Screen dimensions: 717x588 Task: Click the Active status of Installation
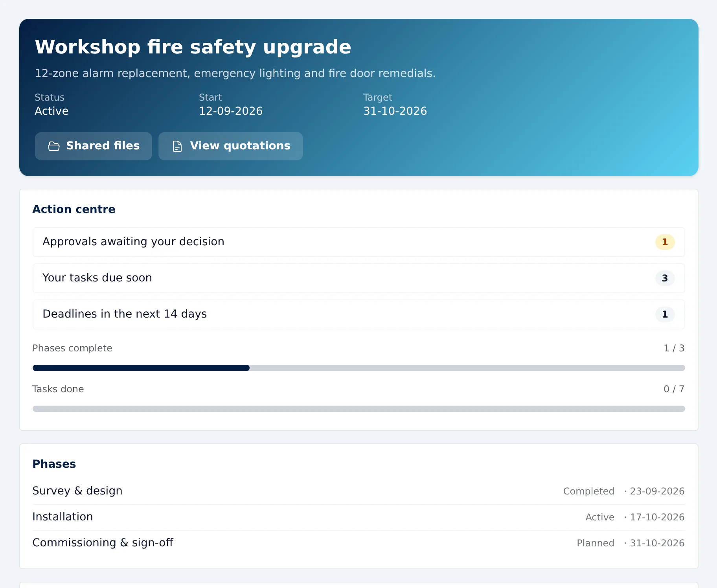click(600, 517)
